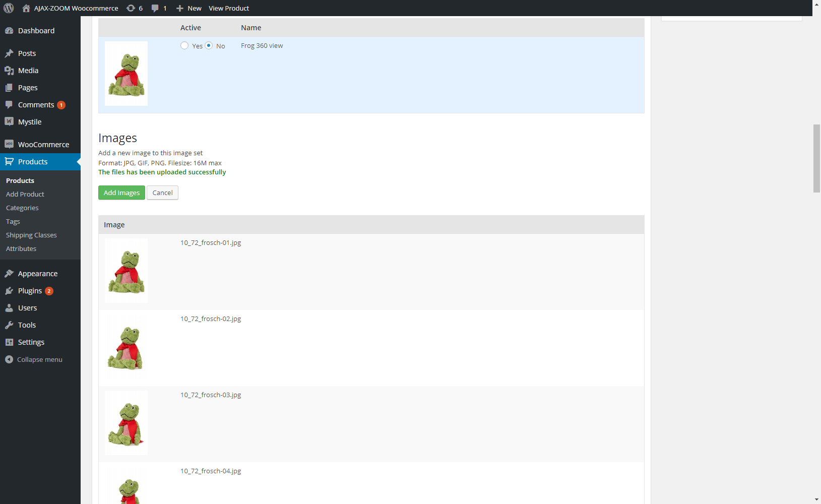Open the Categories submenu item
The image size is (821, 504).
click(x=22, y=208)
